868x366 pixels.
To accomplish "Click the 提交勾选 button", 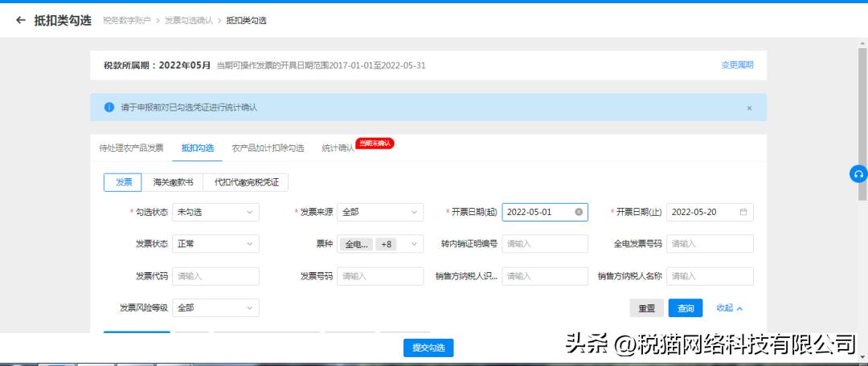I will 428,348.
